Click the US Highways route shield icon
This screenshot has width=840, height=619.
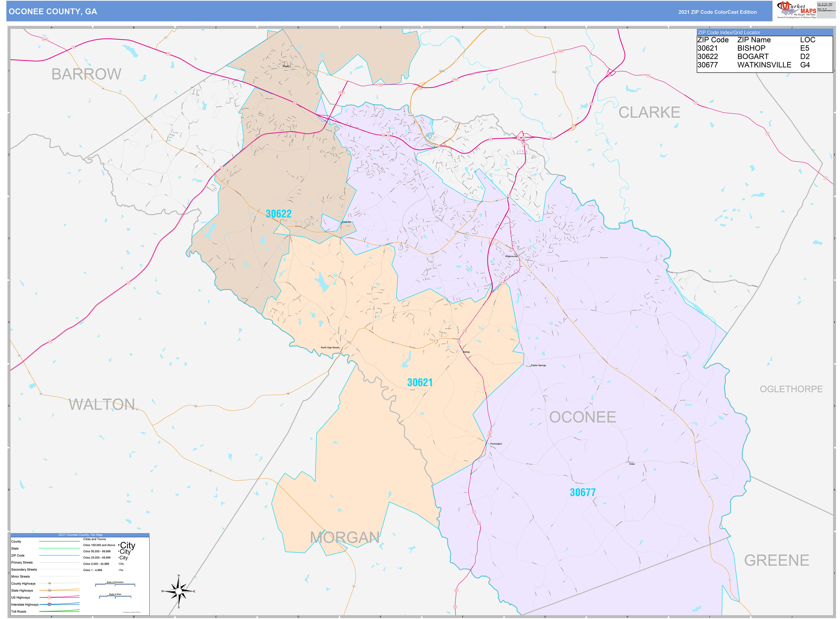coord(50,598)
